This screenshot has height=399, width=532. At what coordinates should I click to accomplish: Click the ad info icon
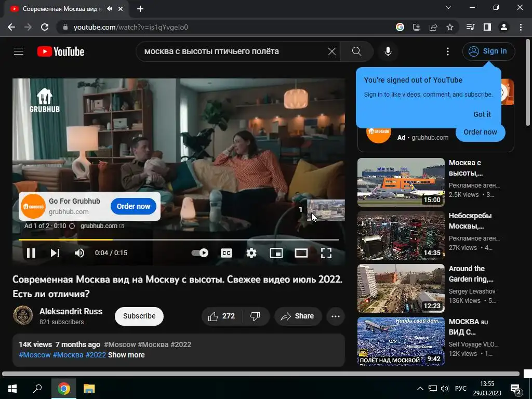click(x=72, y=226)
